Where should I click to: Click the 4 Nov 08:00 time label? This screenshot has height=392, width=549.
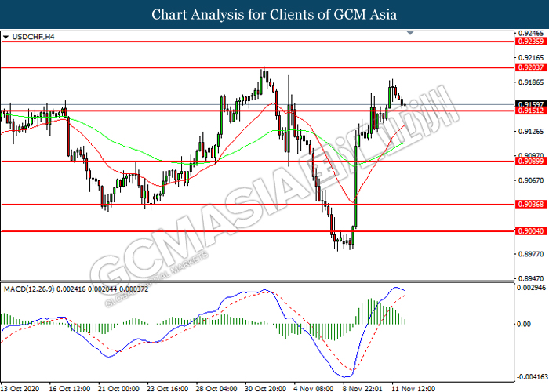(x=314, y=388)
